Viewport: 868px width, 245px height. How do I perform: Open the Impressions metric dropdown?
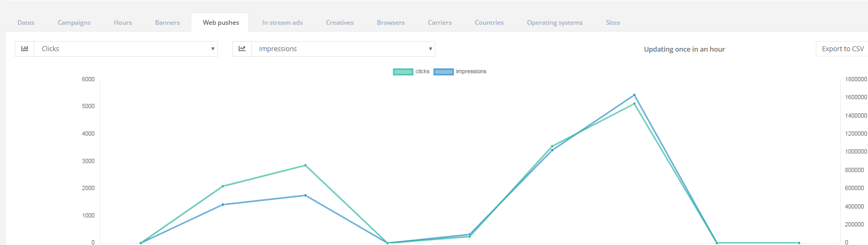point(343,49)
